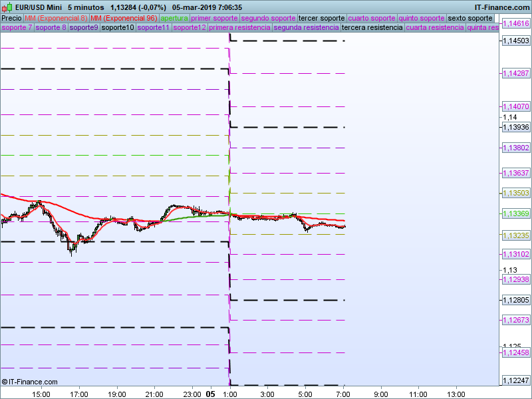
Task: Click the cuarta resistencia label
Action: (x=435, y=27)
